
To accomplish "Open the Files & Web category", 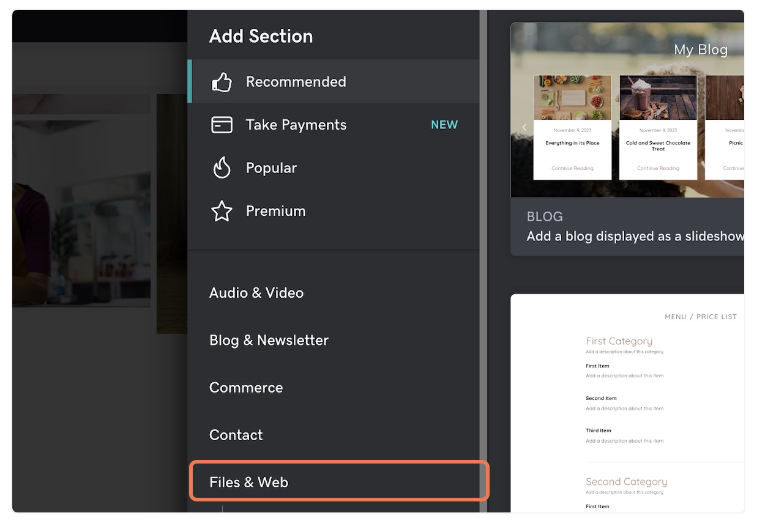I will coord(248,482).
